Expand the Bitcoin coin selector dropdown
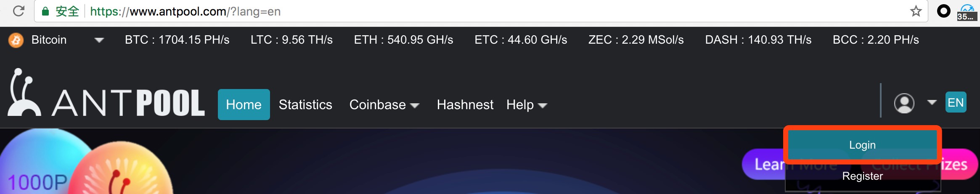This screenshot has width=980, height=194. [99, 40]
